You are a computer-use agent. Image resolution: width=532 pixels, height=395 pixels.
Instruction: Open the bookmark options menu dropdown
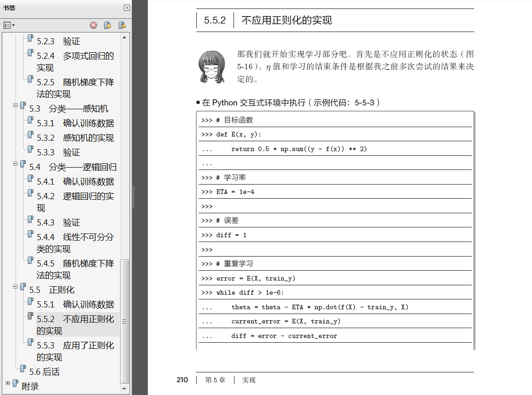(x=9, y=25)
